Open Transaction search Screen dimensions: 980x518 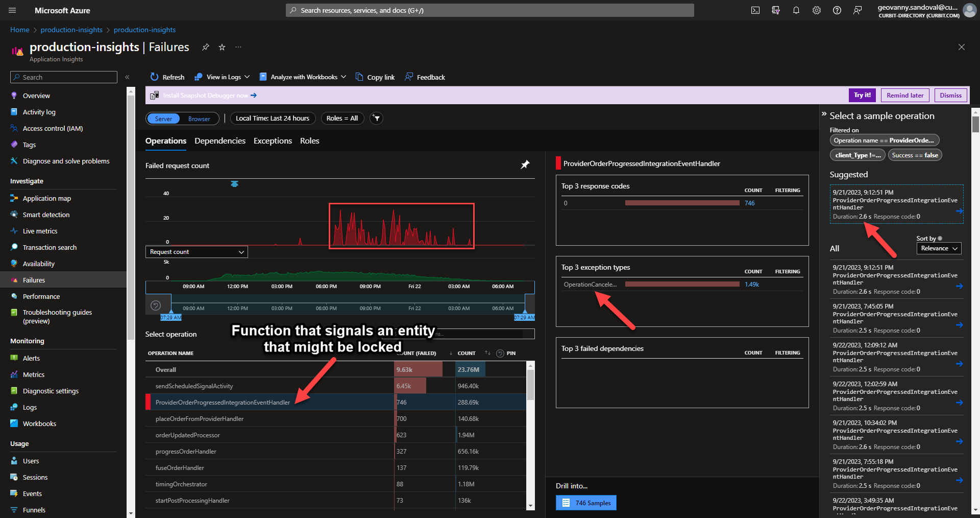pos(48,247)
